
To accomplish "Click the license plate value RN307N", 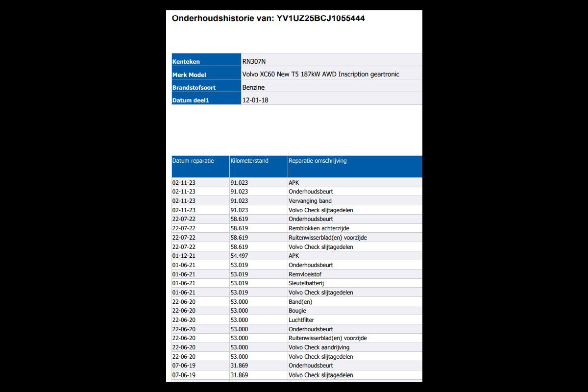I will tap(254, 61).
